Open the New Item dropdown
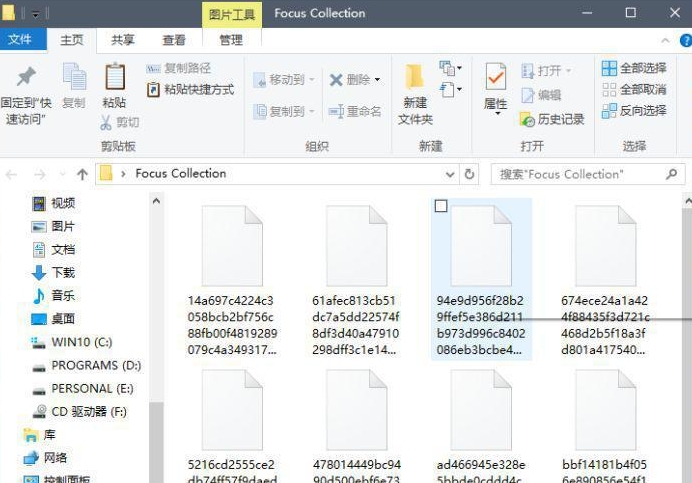692x483 pixels. point(451,68)
